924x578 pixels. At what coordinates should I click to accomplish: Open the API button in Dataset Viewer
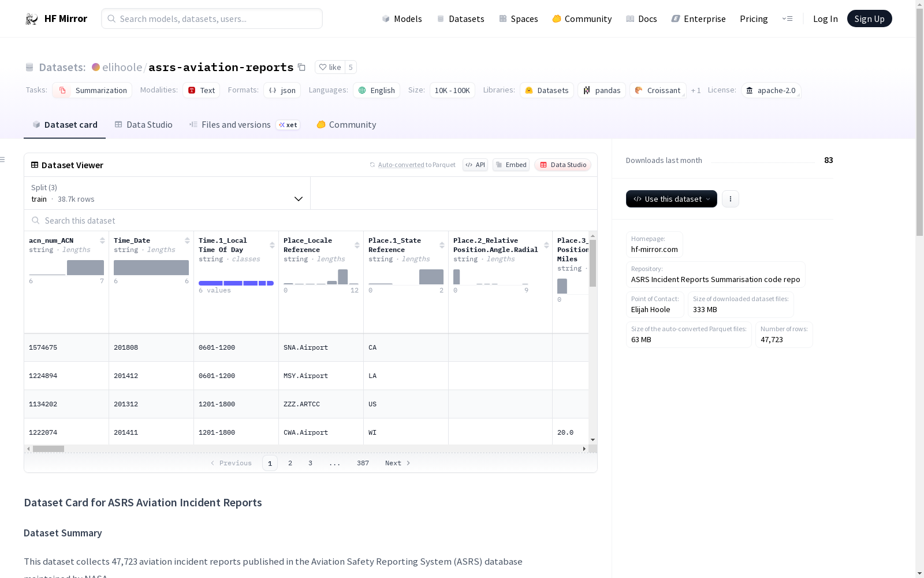(475, 165)
